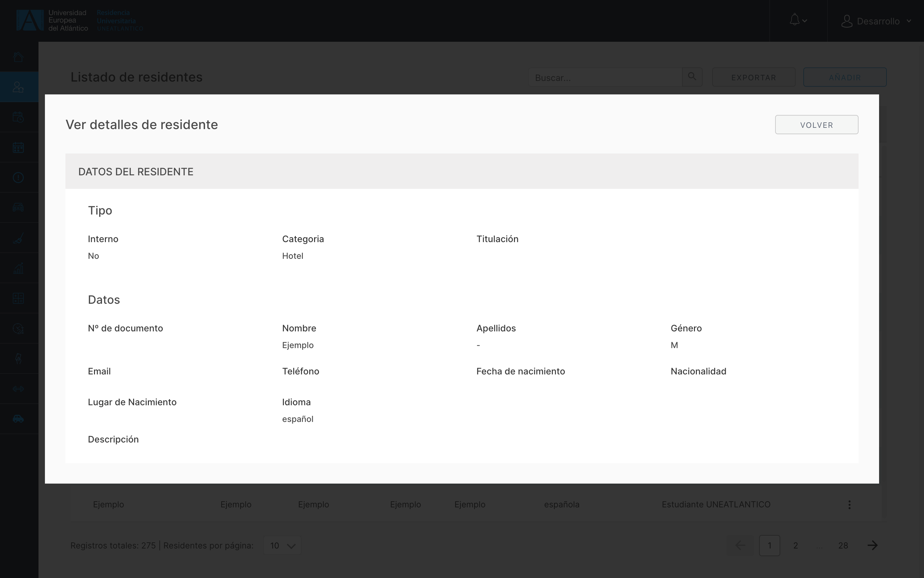924x578 pixels.
Task: Click the 'Hotel' category value
Action: tap(293, 256)
